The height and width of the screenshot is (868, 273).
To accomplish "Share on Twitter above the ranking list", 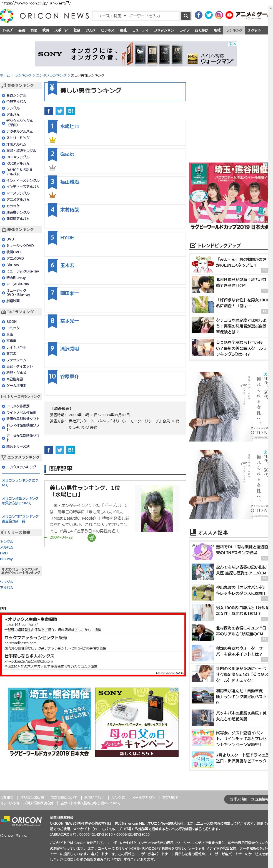I will (60, 111).
